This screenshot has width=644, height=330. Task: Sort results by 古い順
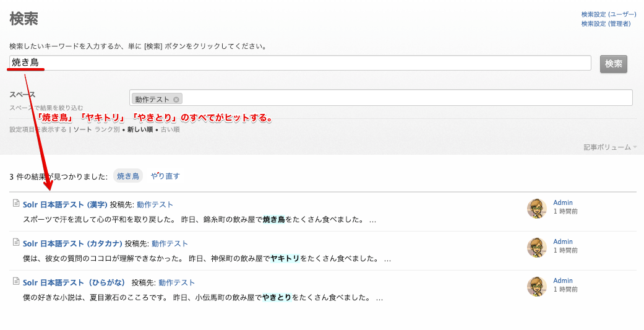pos(170,129)
